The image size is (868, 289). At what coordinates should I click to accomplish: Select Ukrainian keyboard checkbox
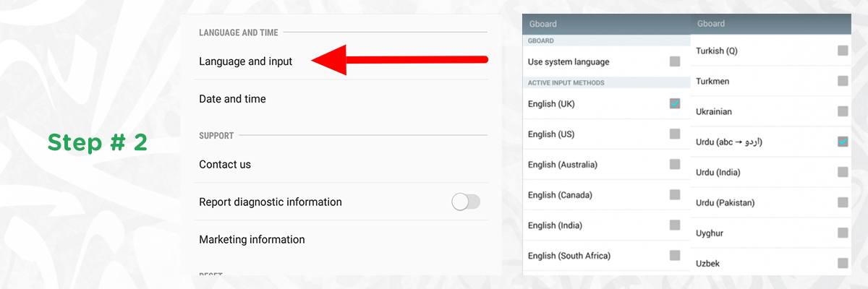click(843, 111)
